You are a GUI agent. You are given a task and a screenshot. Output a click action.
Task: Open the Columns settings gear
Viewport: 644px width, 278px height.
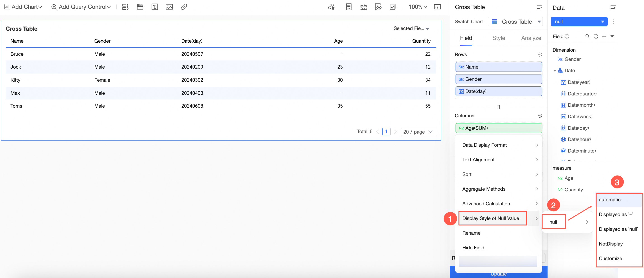pyautogui.click(x=540, y=116)
